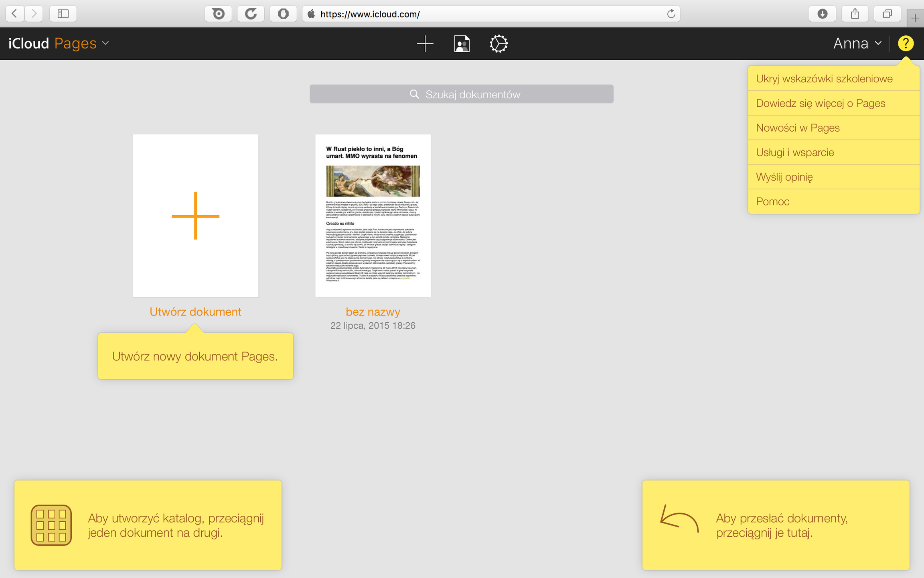Viewport: 924px width, 578px height.
Task: Choose Wyślij opinię
Action: coord(833,177)
